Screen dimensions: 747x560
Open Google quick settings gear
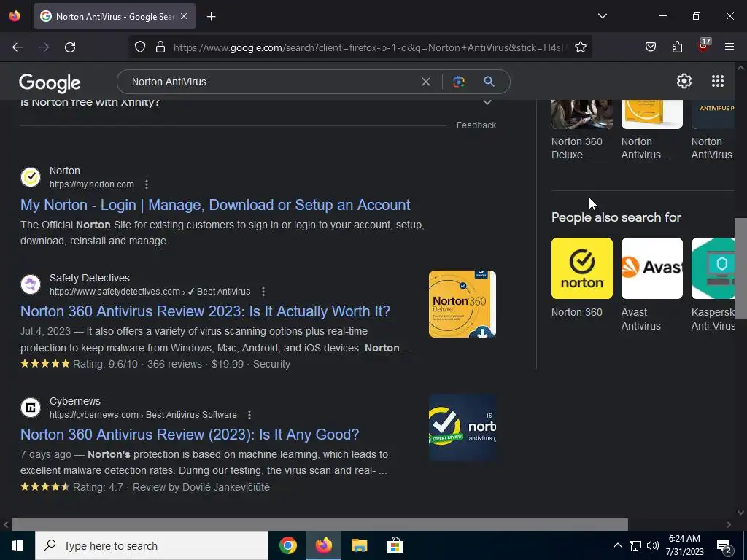coord(684,81)
